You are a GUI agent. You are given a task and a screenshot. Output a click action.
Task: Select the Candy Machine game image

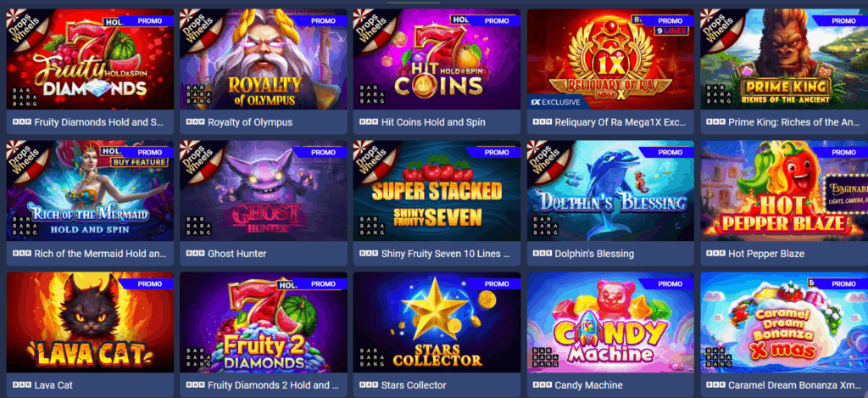pos(610,322)
